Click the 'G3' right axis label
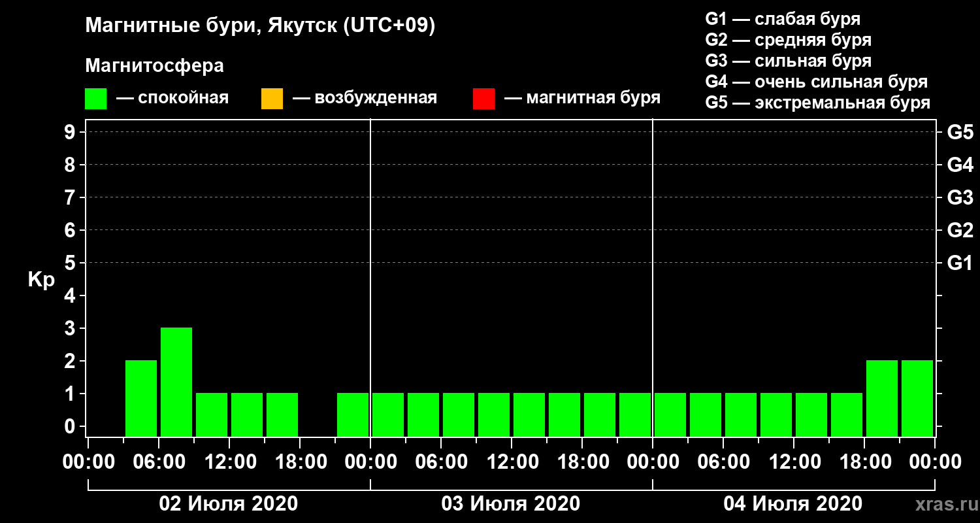Image resolution: width=980 pixels, height=523 pixels. coord(960,198)
